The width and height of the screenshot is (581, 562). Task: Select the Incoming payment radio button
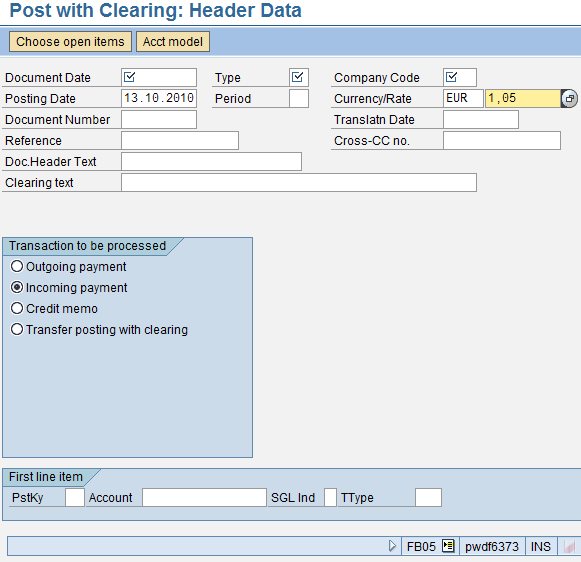pyautogui.click(x=17, y=287)
